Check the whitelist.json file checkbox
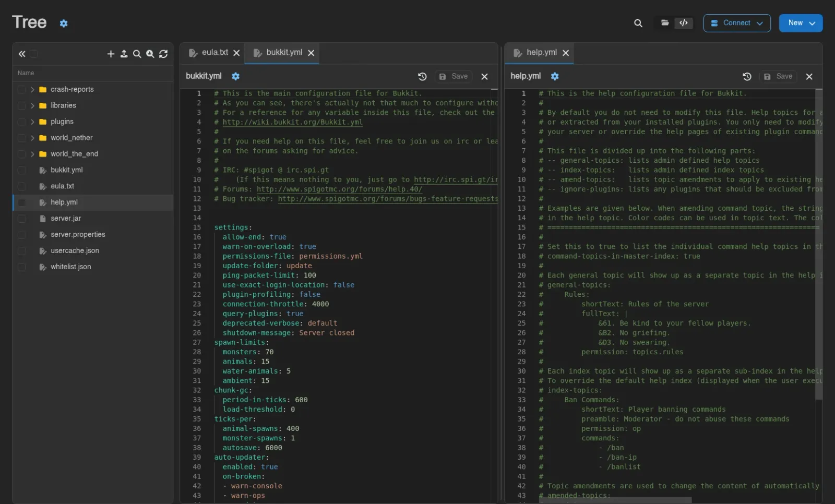835x504 pixels. click(21, 267)
